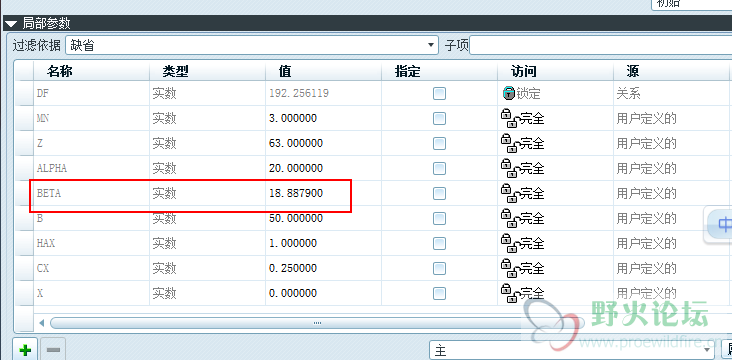
Task: Click the 完全 access icon for HAX
Action: (510, 242)
